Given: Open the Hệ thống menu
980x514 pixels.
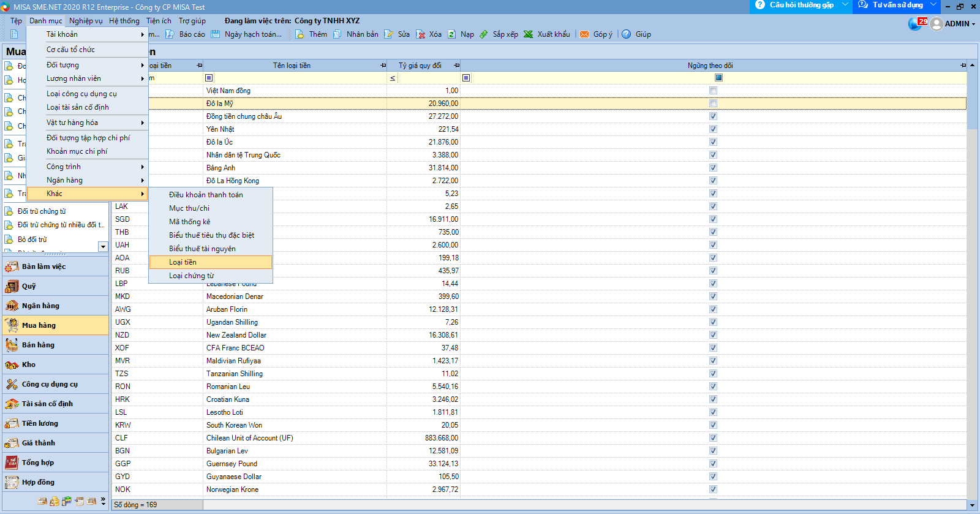Looking at the screenshot, I should click(124, 21).
